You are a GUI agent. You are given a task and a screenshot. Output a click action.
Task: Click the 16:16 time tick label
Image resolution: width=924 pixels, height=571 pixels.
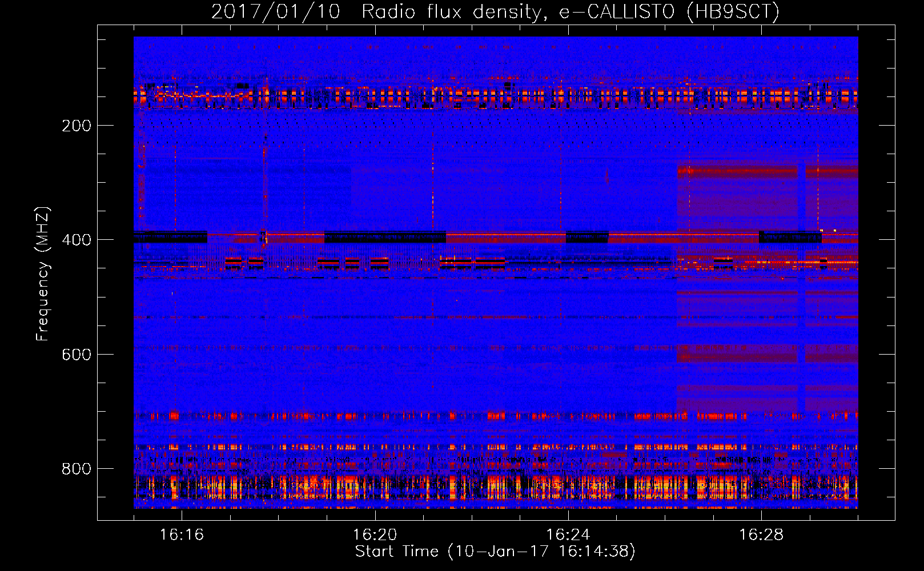pos(182,535)
